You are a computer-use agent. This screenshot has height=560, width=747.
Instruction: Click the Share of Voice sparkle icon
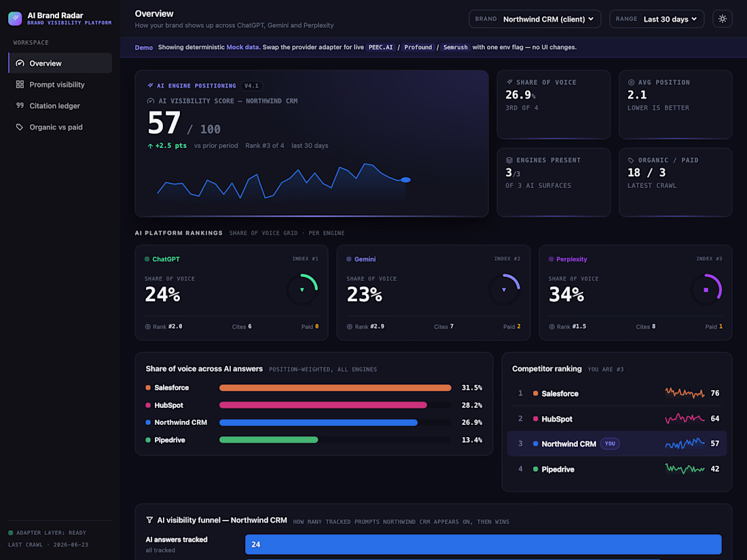tap(509, 82)
